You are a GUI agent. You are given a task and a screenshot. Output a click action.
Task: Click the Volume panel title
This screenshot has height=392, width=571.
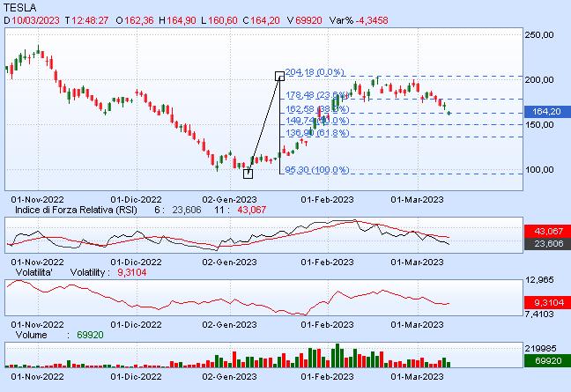coord(32,336)
